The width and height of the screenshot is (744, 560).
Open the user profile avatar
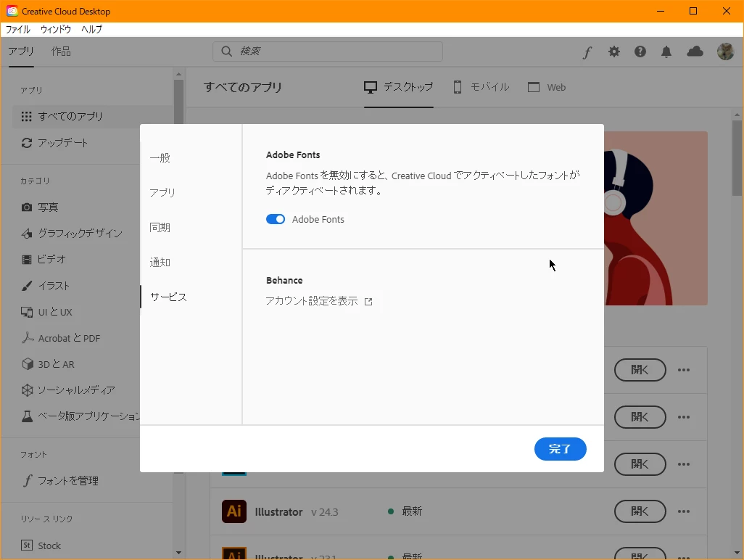[725, 52]
